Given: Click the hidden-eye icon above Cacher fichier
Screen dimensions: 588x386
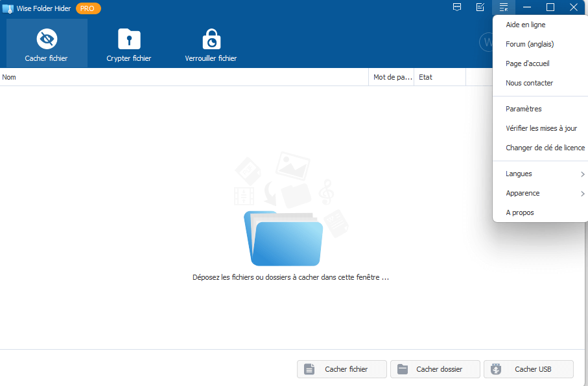Looking at the screenshot, I should tap(46, 37).
